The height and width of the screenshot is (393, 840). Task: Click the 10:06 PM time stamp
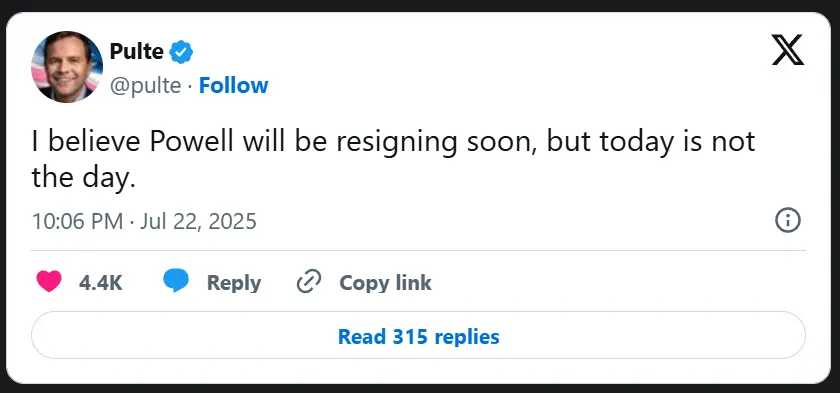click(x=78, y=221)
